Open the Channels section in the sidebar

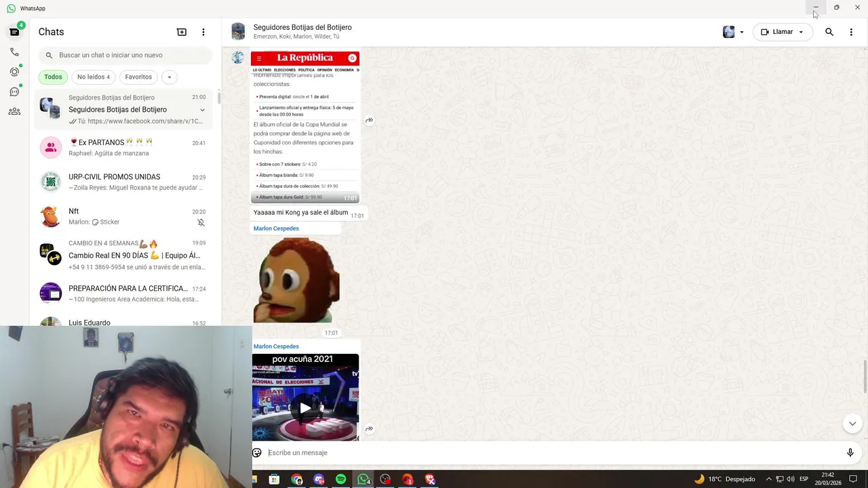click(x=14, y=91)
